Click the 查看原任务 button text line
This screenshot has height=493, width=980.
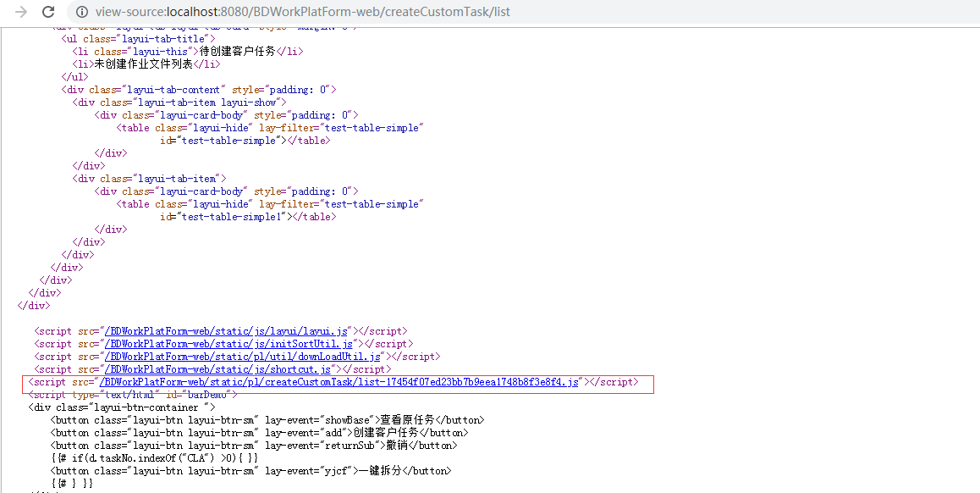[267, 420]
